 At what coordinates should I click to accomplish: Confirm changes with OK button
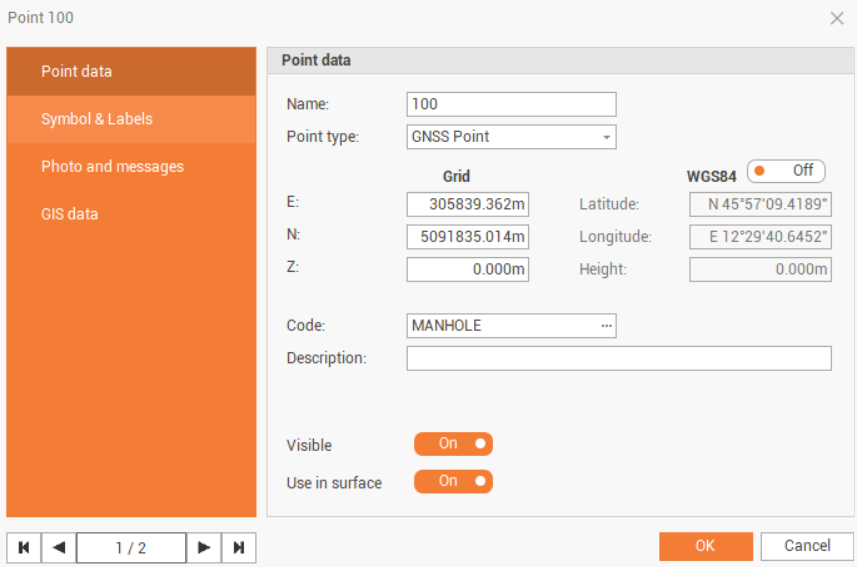pyautogui.click(x=705, y=546)
